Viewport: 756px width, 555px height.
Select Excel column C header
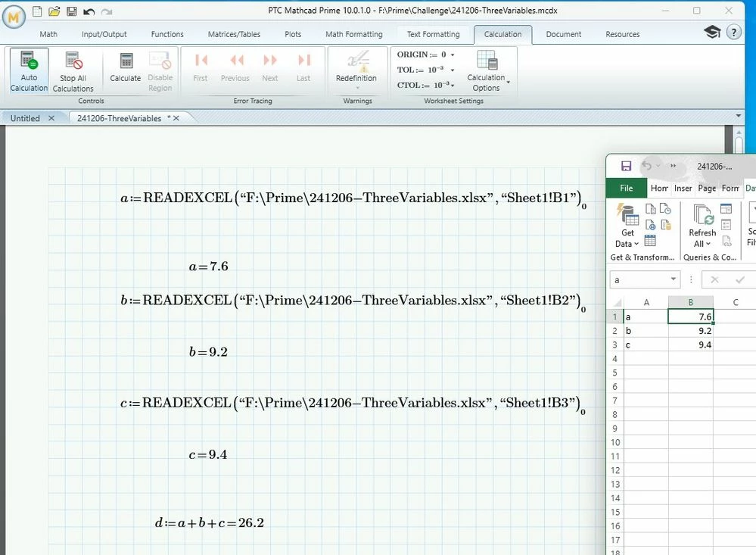coord(736,302)
